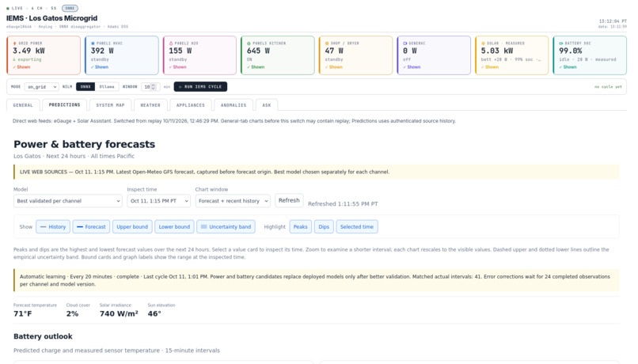The image size is (638, 364).
Task: Click the play icon in Run IEMS Cycle
Action: tap(180, 86)
